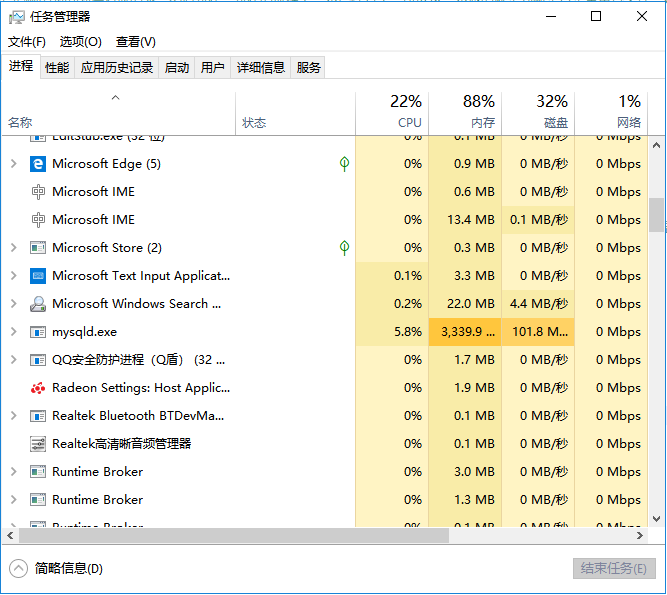Viewport: 667px width, 595px height.
Task: Click the Microsoft Edge process icon
Action: pyautogui.click(x=38, y=164)
